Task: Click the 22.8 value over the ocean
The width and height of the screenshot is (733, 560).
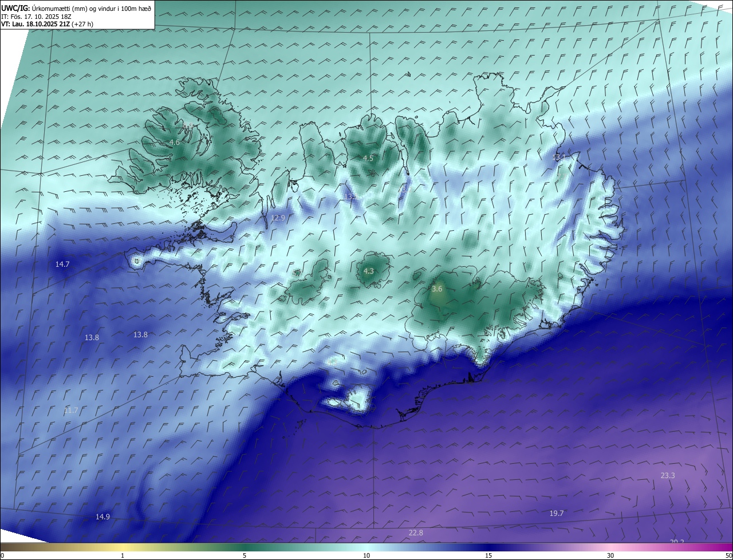Action: pyautogui.click(x=416, y=533)
